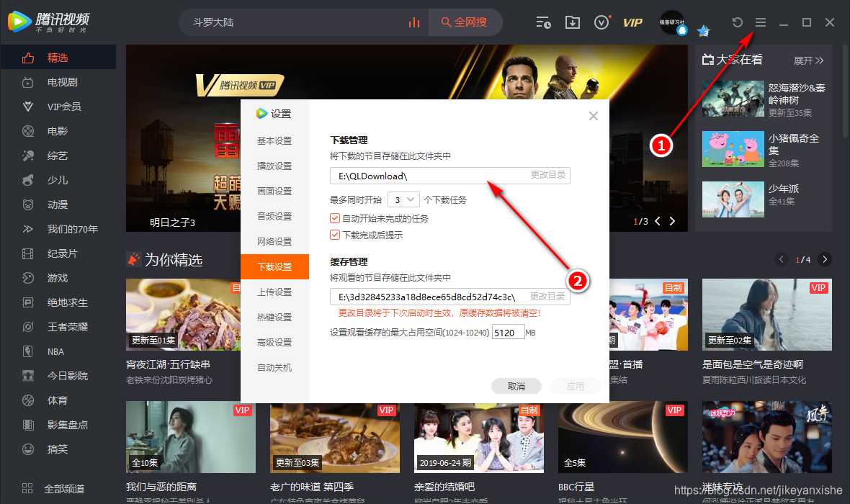Screen dimensions: 850x504
Task: Go to previous banner slide
Action: pos(658,221)
